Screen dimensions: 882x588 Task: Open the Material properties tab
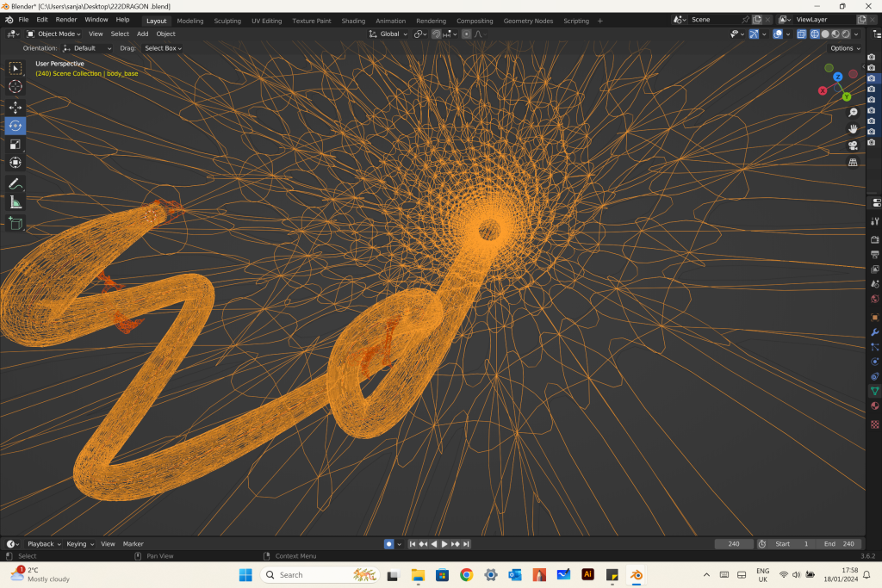(x=875, y=405)
